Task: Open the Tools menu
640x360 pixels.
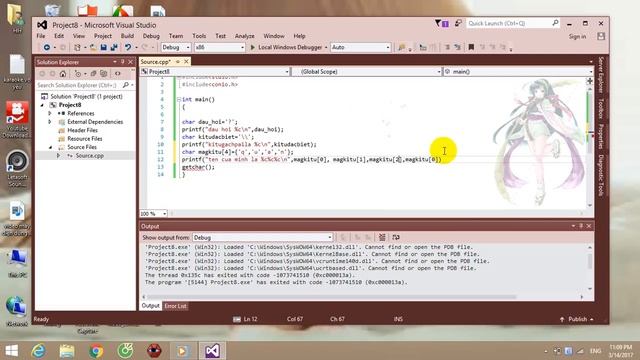Action: [x=199, y=36]
